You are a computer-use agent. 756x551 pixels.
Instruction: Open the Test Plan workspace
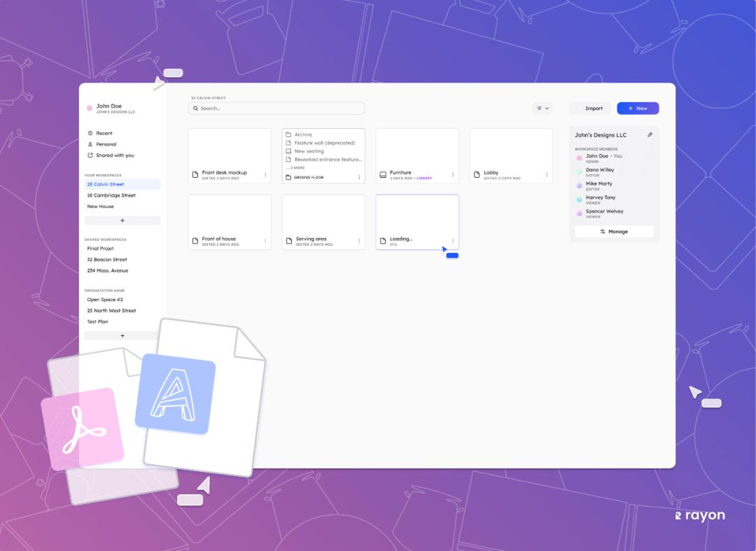click(x=97, y=321)
